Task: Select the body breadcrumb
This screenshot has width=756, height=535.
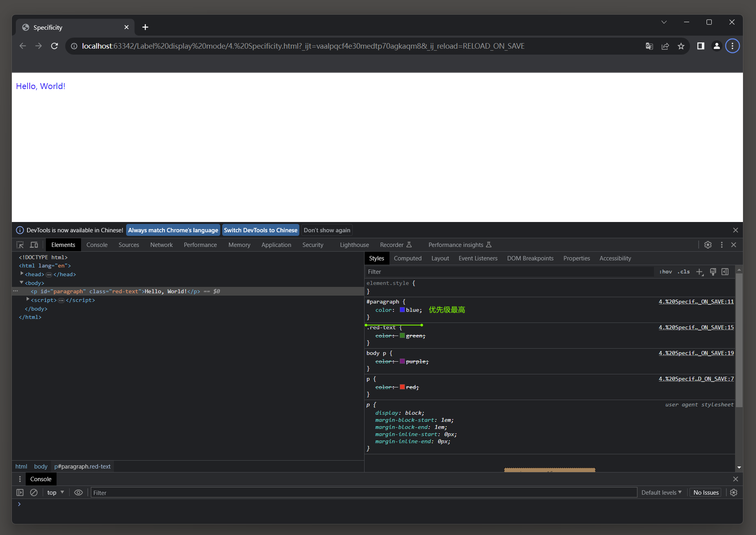Action: click(x=41, y=467)
